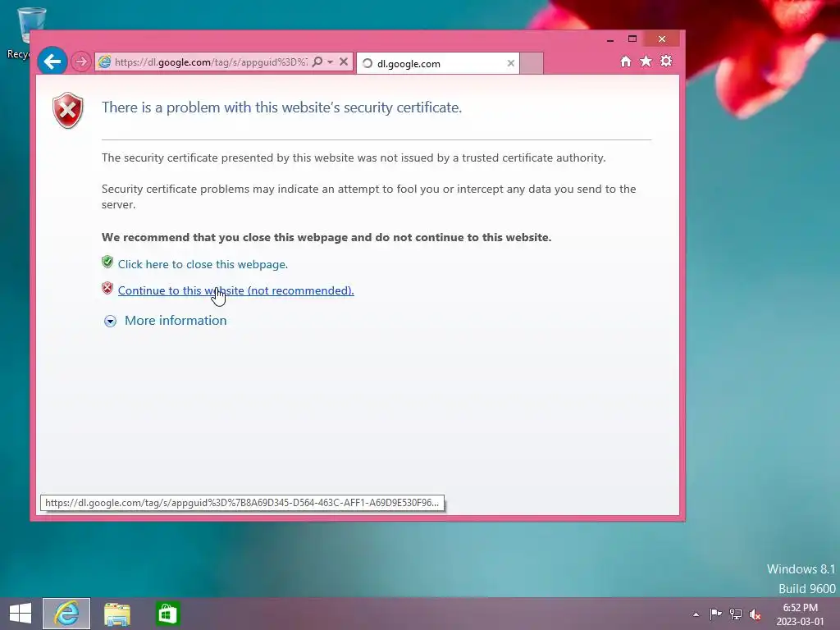Click the Home icon in Internet Explorer
The width and height of the screenshot is (840, 630).
click(x=626, y=61)
